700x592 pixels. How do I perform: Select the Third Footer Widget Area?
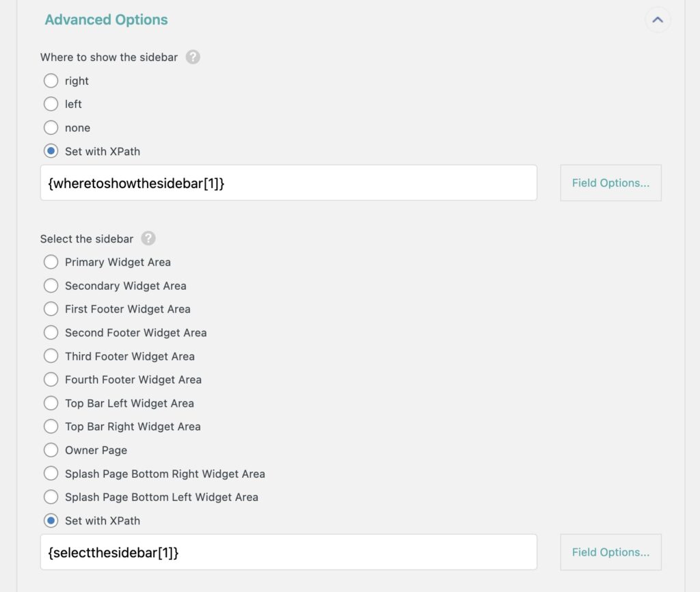coord(51,356)
